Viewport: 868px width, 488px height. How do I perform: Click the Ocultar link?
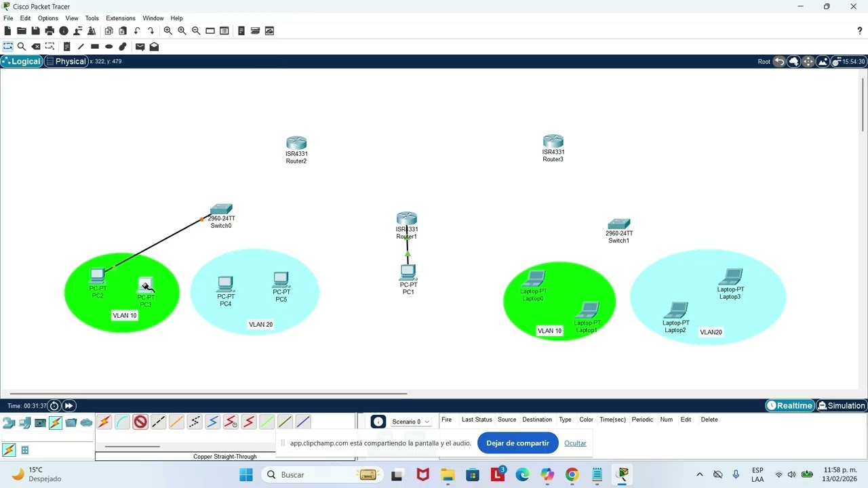[575, 443]
